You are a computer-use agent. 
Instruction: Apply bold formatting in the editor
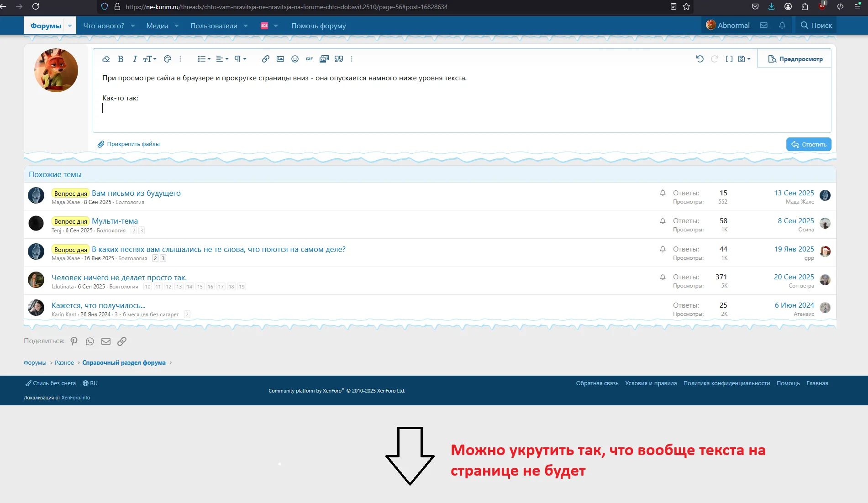121,59
